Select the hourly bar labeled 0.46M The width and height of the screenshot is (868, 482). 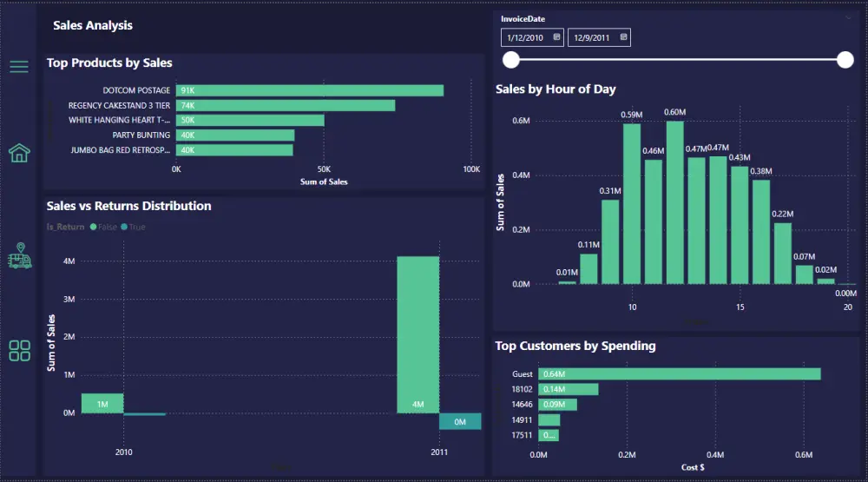[x=654, y=221]
